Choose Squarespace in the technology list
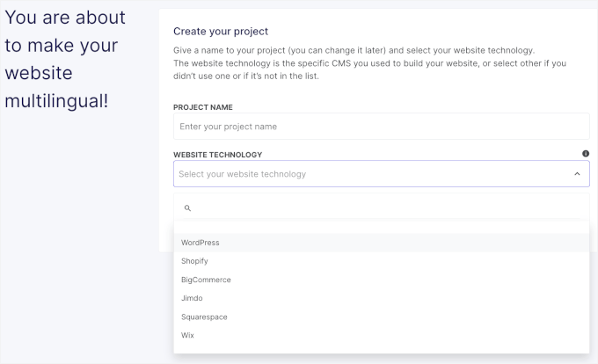 pos(204,317)
